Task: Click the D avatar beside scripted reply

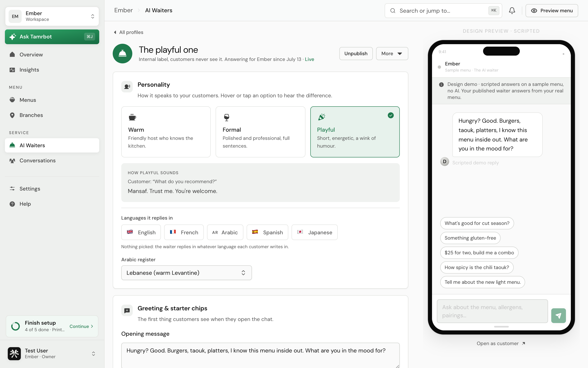Action: click(444, 162)
